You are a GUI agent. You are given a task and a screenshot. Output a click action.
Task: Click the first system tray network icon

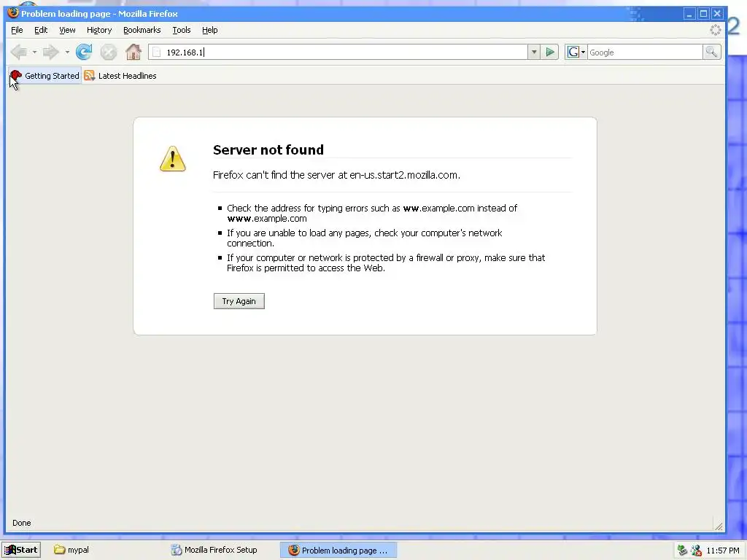point(682,551)
